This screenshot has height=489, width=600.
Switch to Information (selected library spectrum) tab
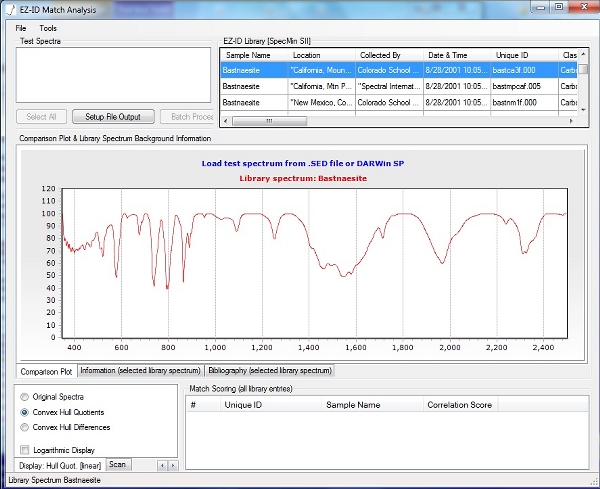(x=140, y=371)
